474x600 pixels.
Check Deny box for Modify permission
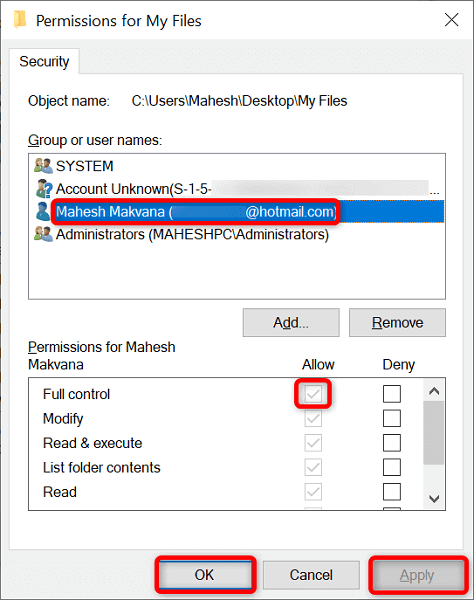pyautogui.click(x=392, y=418)
